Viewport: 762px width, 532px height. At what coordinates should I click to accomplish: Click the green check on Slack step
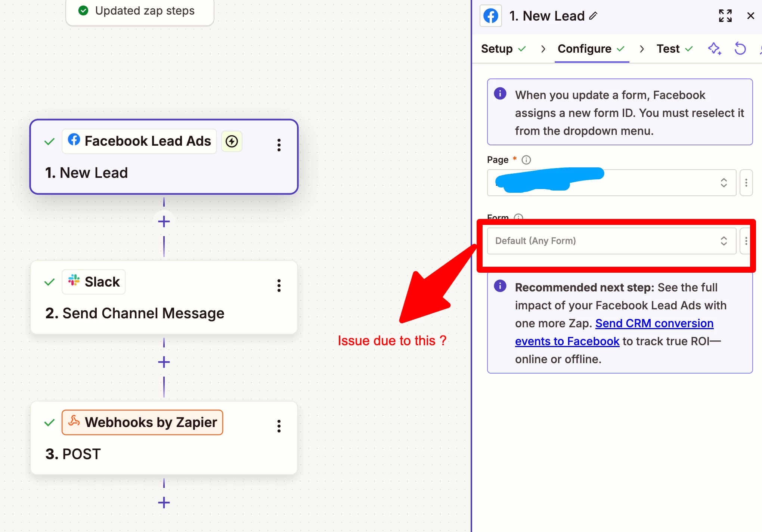50,282
